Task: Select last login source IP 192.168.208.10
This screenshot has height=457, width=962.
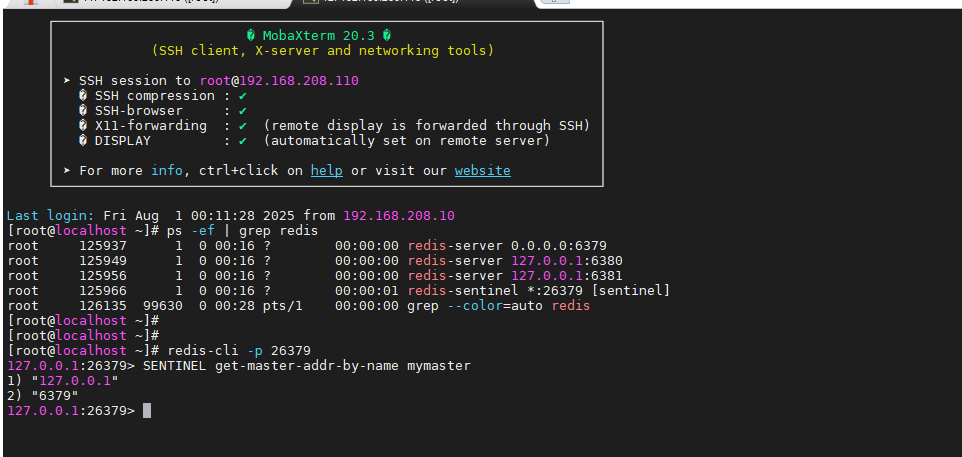Action: [399, 216]
